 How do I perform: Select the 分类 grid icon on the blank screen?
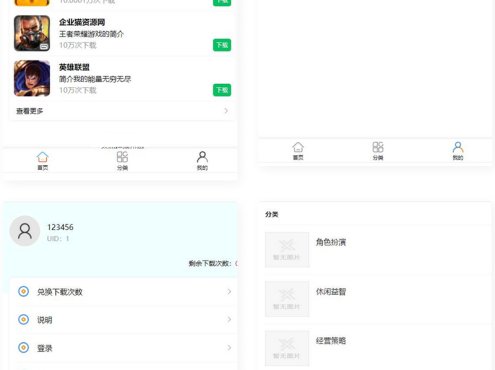click(x=378, y=147)
